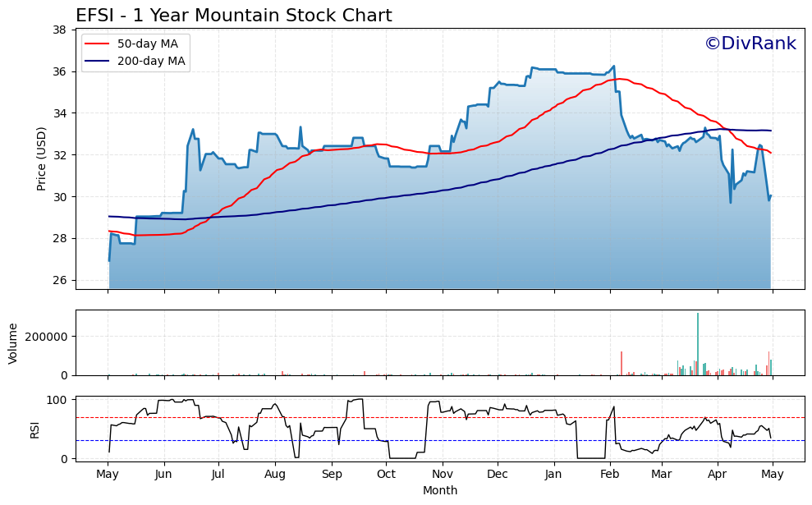Select the 28 price tick label
812x505 pixels.
pyautogui.click(x=60, y=239)
